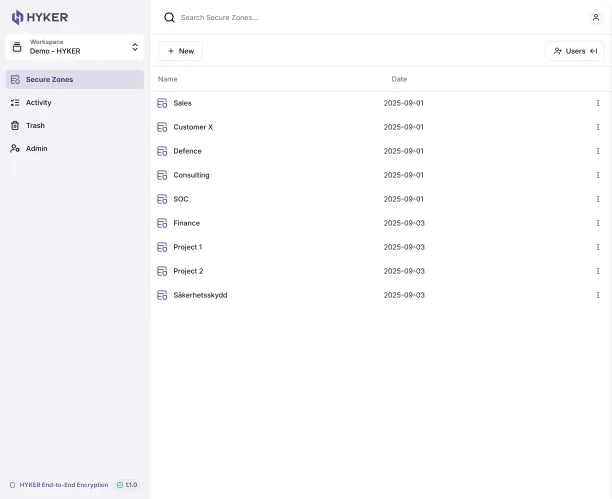Click the zone icon beside Consulting
Image resolution: width=612 pixels, height=499 pixels.
[162, 175]
